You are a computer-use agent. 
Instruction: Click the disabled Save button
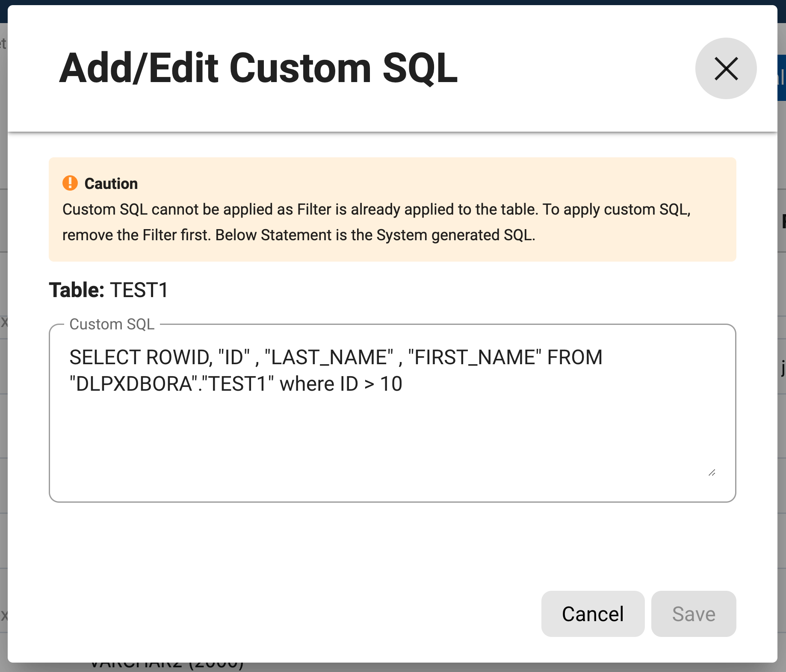click(x=693, y=614)
